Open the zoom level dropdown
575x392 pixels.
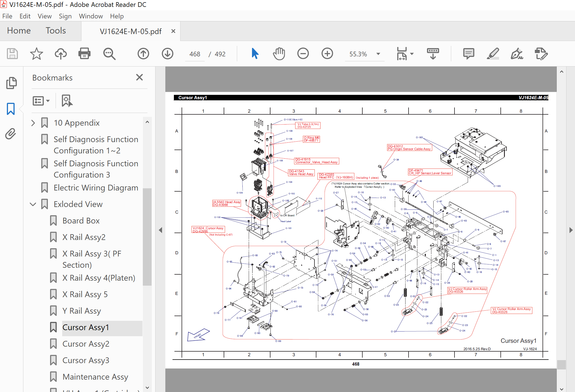click(x=378, y=54)
